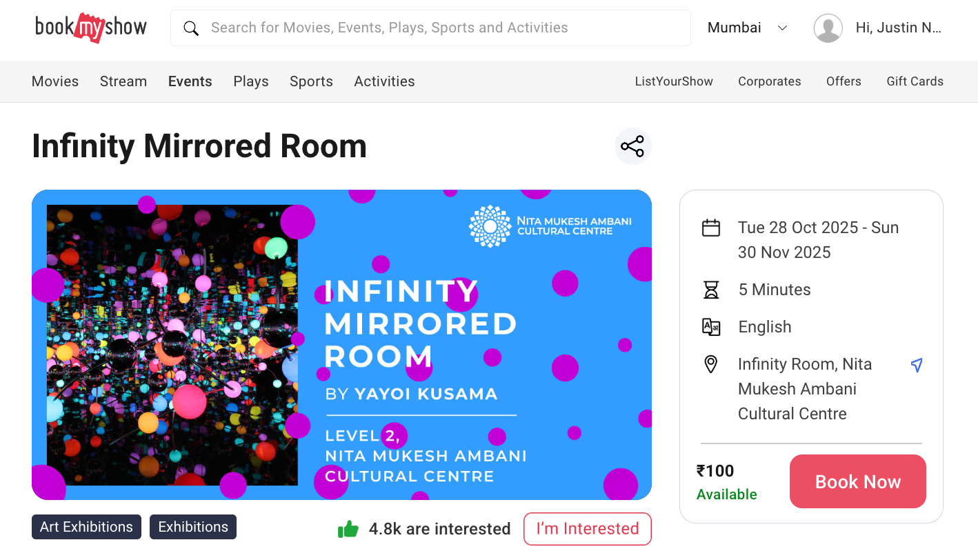The image size is (978, 560).
Task: Go to the Movies tab
Action: (x=55, y=81)
